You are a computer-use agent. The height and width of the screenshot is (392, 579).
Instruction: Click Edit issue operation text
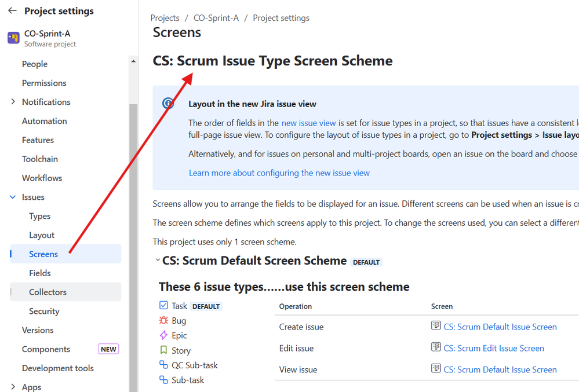tap(297, 348)
